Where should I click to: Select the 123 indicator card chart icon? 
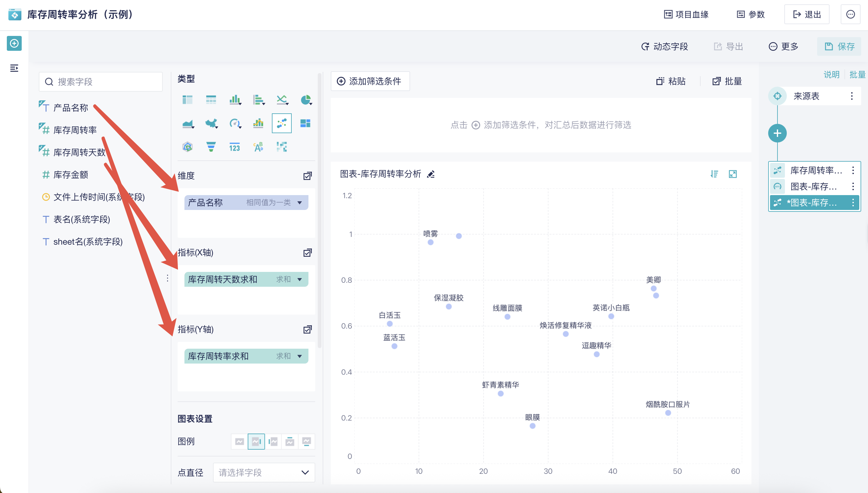click(235, 146)
